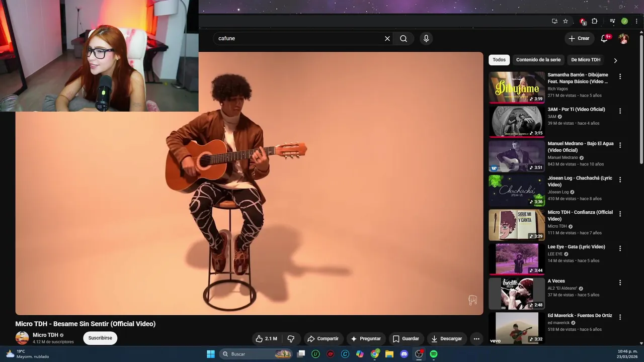Open the Dibújame video thumbnail
Screen dimensions: 644x362
[517, 87]
